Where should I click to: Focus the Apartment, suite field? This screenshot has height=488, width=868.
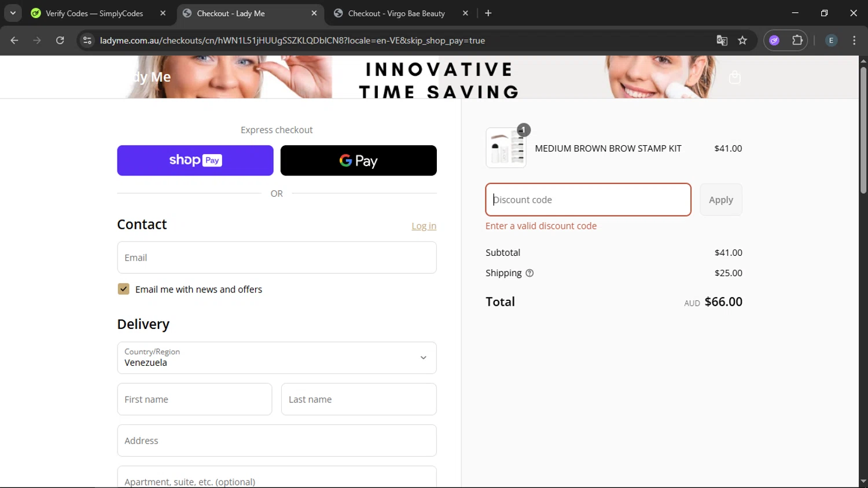pyautogui.click(x=277, y=478)
